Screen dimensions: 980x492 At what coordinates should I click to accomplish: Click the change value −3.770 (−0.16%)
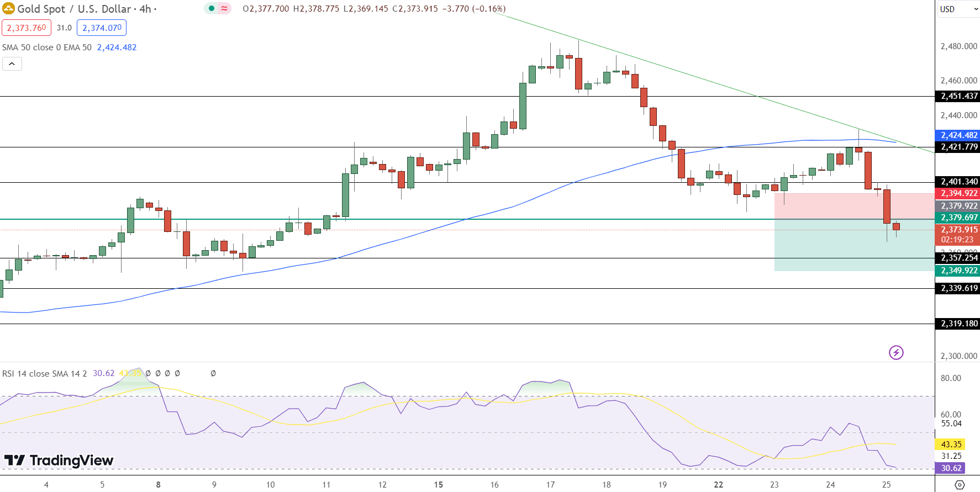(474, 9)
